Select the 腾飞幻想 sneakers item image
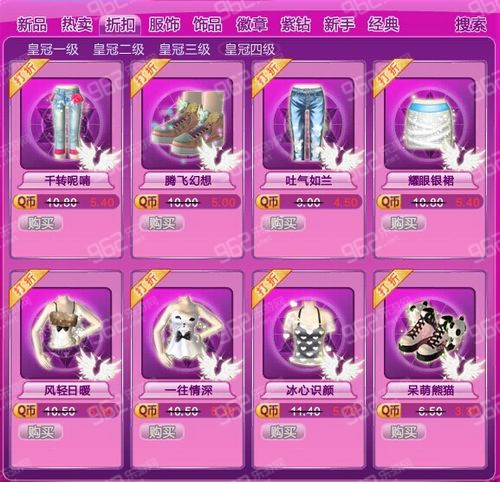Screen dimensions: 500x482 [x=187, y=124]
